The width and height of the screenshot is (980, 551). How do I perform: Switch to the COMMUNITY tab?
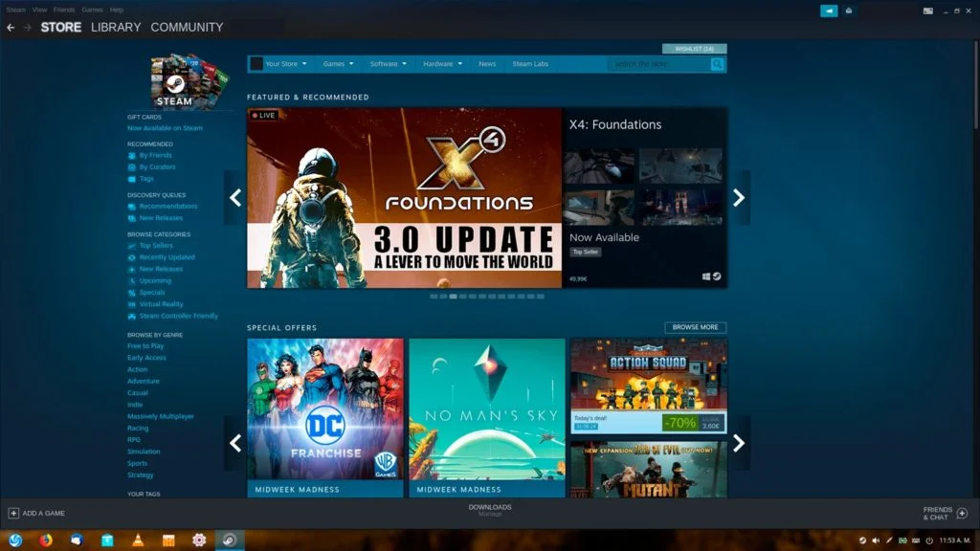click(187, 28)
